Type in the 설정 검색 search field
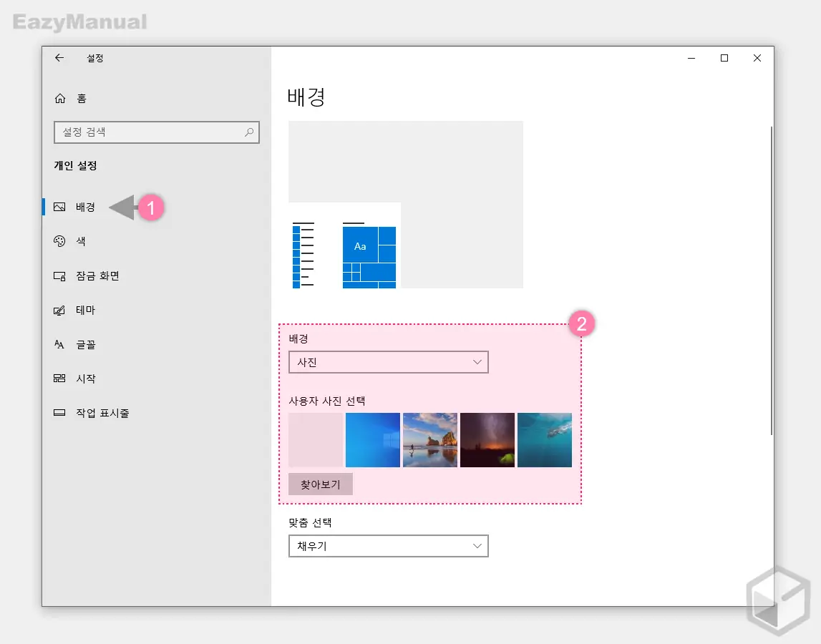The image size is (821, 644). [x=149, y=132]
